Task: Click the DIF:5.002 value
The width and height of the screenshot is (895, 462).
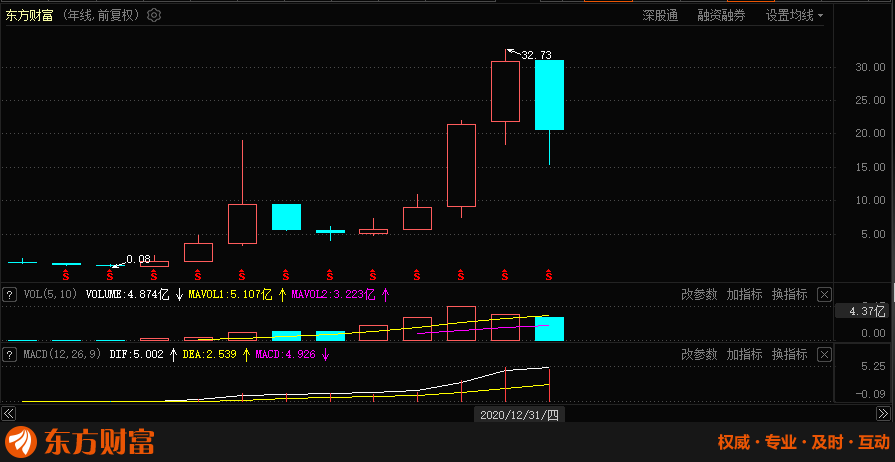Action: (x=136, y=355)
